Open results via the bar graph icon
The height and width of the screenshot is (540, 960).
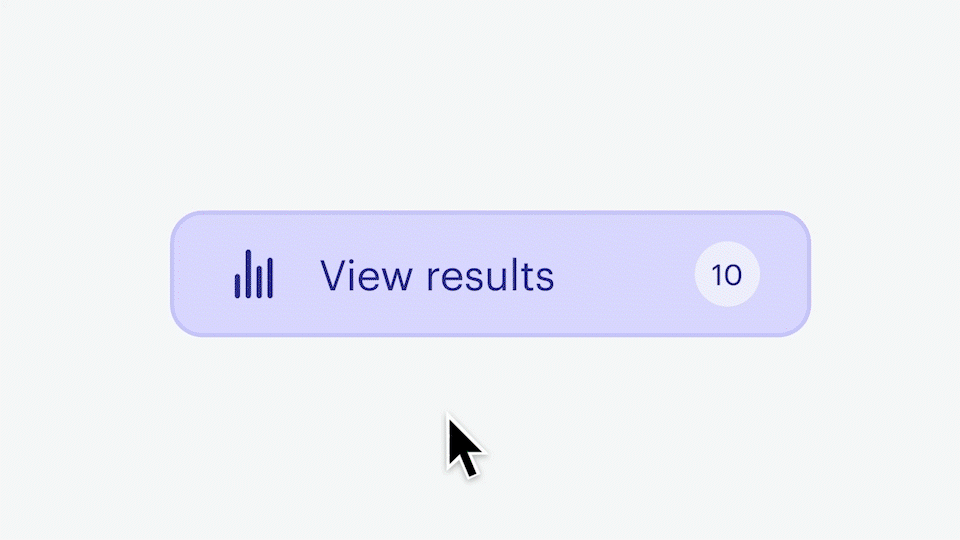tap(254, 274)
